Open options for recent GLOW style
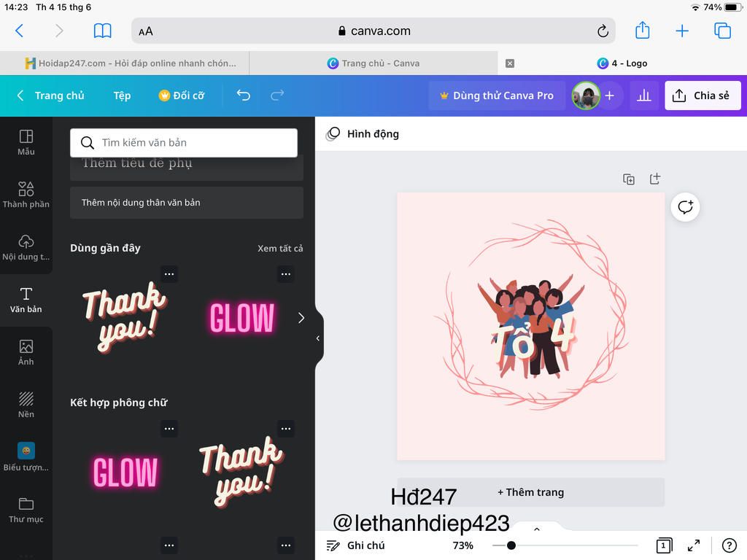Image resolution: width=747 pixels, height=560 pixels. pyautogui.click(x=286, y=274)
